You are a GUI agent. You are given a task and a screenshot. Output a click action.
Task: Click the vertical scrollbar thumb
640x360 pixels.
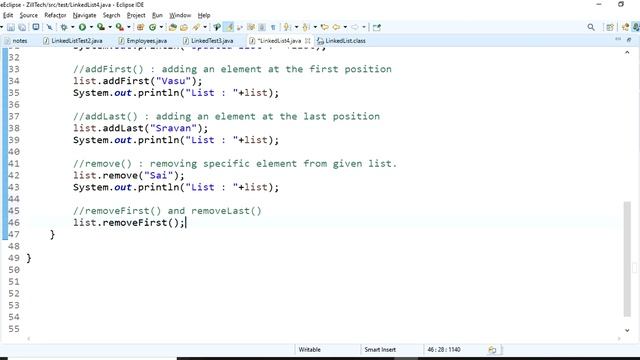(x=627, y=259)
